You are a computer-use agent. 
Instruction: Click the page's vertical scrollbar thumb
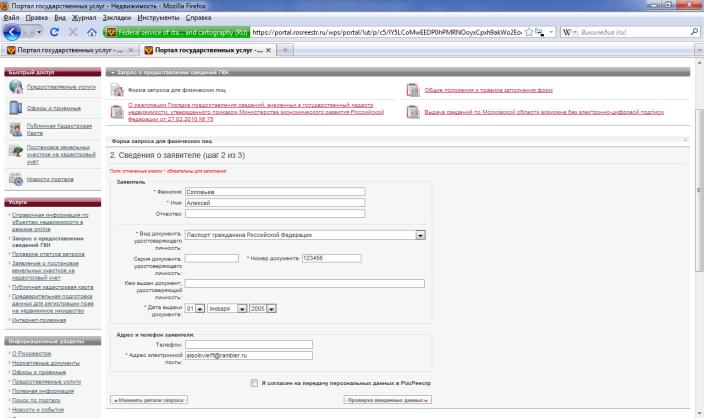tap(699, 190)
